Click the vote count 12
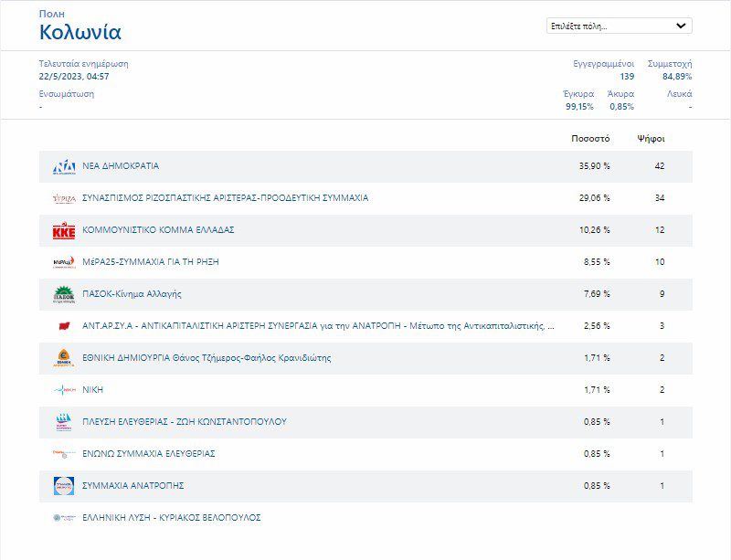Viewport: 731px width, 560px height. point(660,230)
